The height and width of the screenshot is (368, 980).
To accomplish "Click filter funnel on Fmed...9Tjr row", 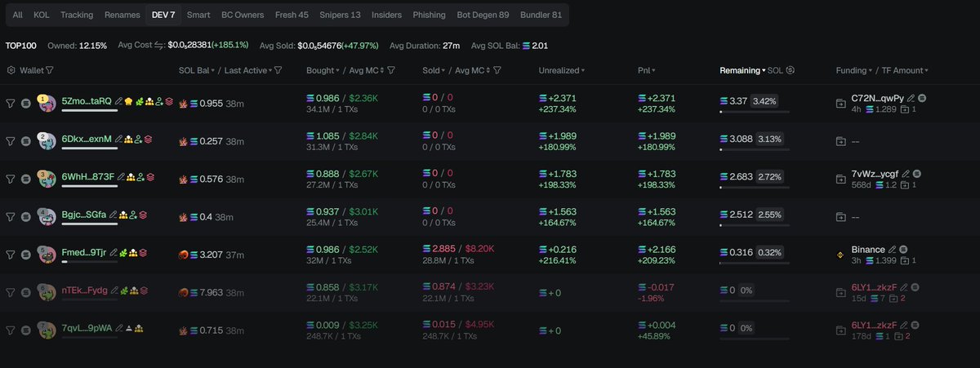I will coord(11,254).
